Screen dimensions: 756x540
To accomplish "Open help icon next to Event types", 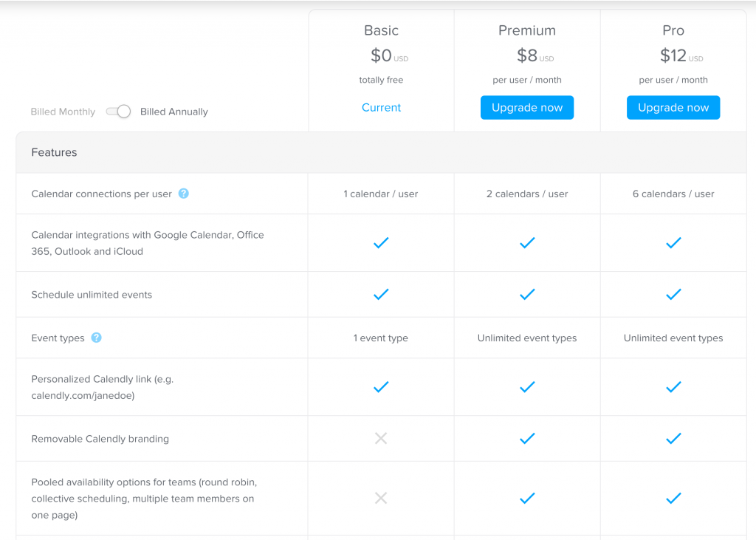I will tap(97, 338).
